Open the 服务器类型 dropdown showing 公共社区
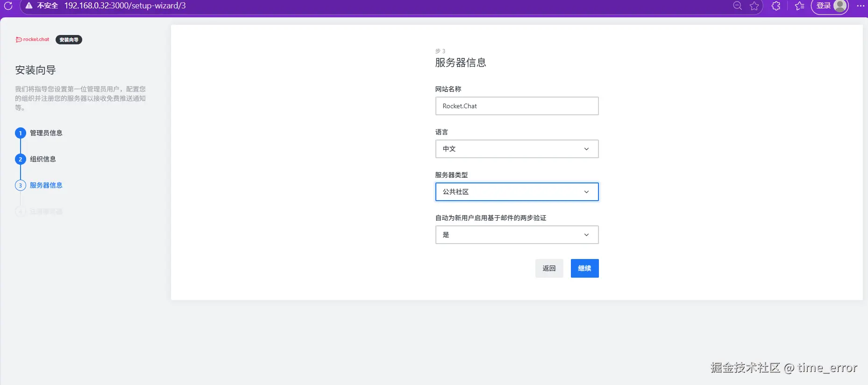This screenshot has height=385, width=868. pyautogui.click(x=517, y=192)
